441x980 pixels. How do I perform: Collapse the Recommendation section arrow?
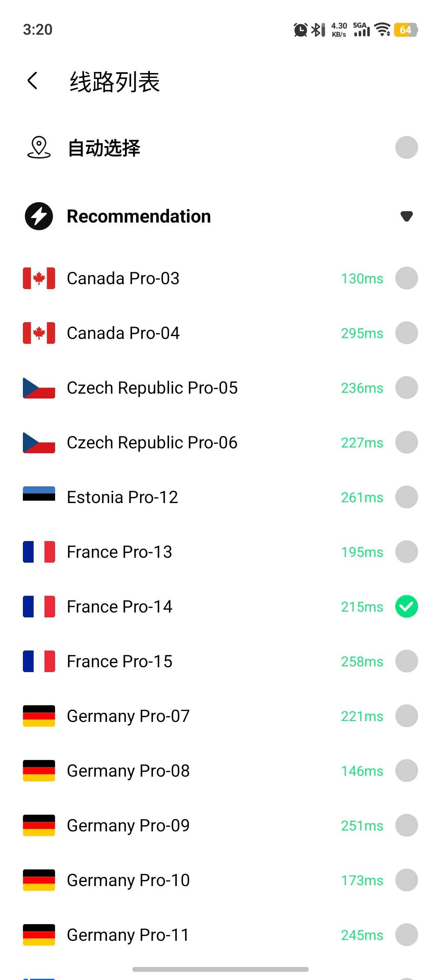[406, 216]
